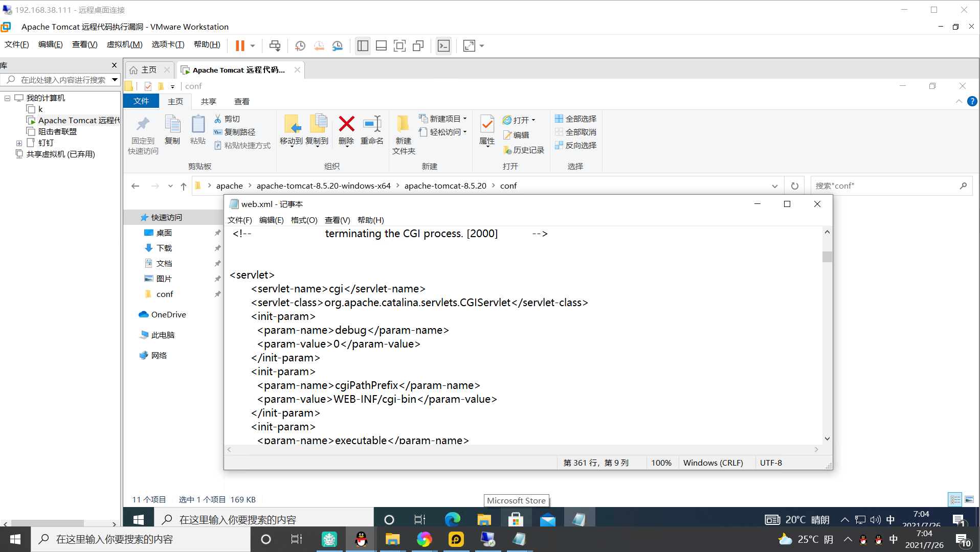The image size is (980, 552).
Task: Click the Explorer refresh button
Action: (795, 186)
